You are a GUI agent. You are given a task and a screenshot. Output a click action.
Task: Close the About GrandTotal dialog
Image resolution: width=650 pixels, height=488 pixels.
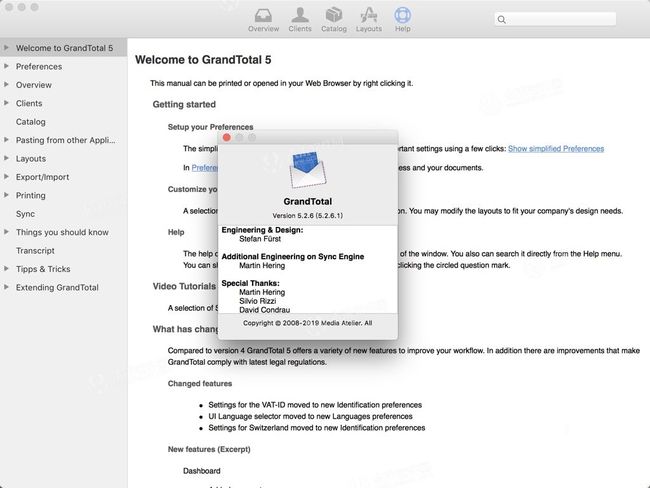click(226, 138)
